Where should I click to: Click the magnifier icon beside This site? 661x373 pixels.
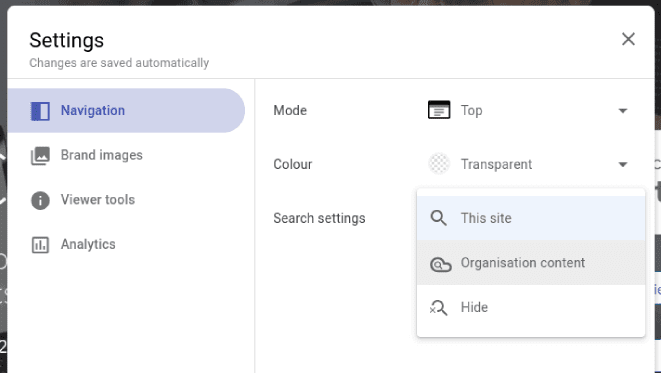point(438,218)
